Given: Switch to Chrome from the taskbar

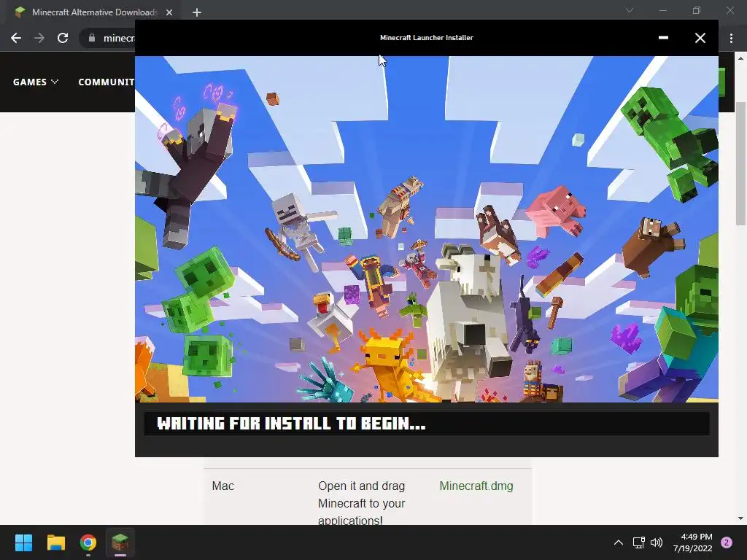Looking at the screenshot, I should 88,542.
